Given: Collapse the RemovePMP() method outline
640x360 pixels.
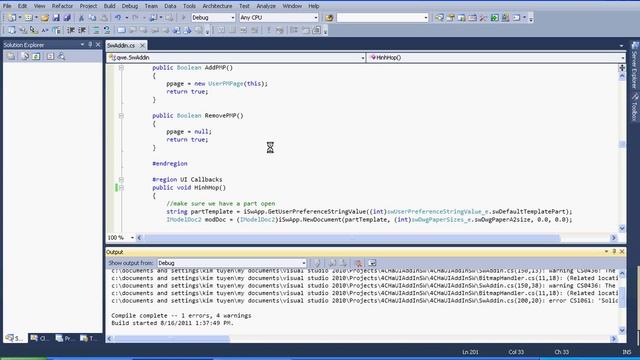Looking at the screenshot, I should click(x=121, y=116).
